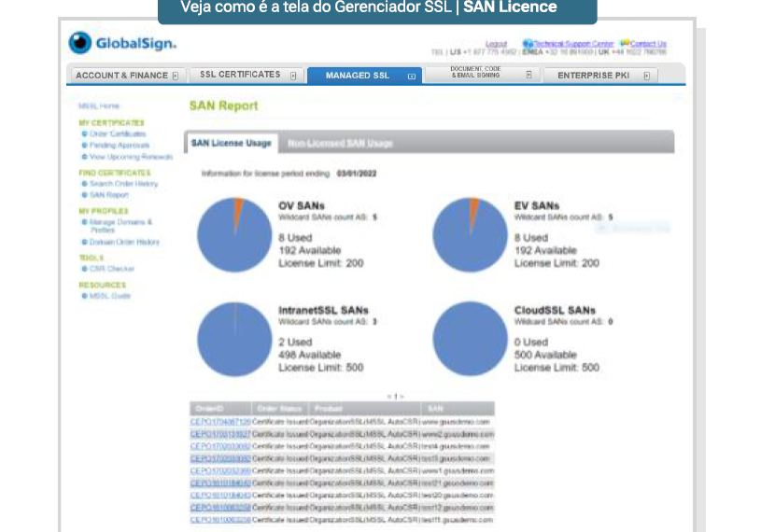761x532 pixels.
Task: Click "500 Available" under CloudSSL SANs
Action: (545, 355)
